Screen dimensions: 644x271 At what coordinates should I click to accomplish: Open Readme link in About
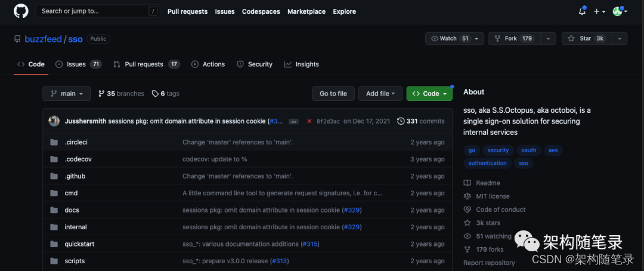482,183
